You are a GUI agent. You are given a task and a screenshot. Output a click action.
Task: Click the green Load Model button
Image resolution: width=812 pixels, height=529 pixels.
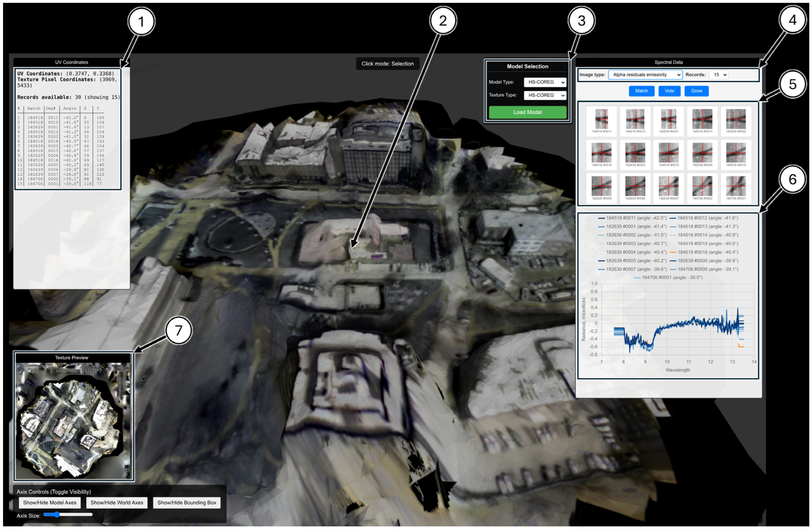coord(527,112)
